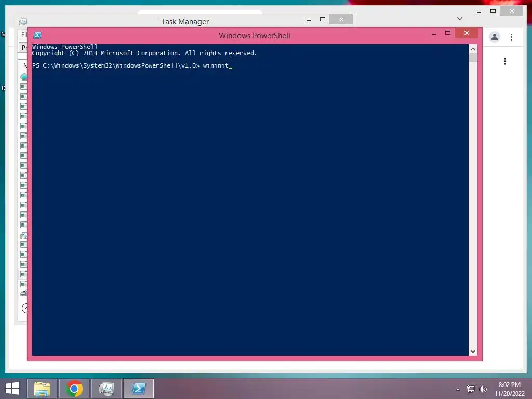Click the PowerShell prompt path text
The height and width of the screenshot is (399, 532).
coord(115,65)
